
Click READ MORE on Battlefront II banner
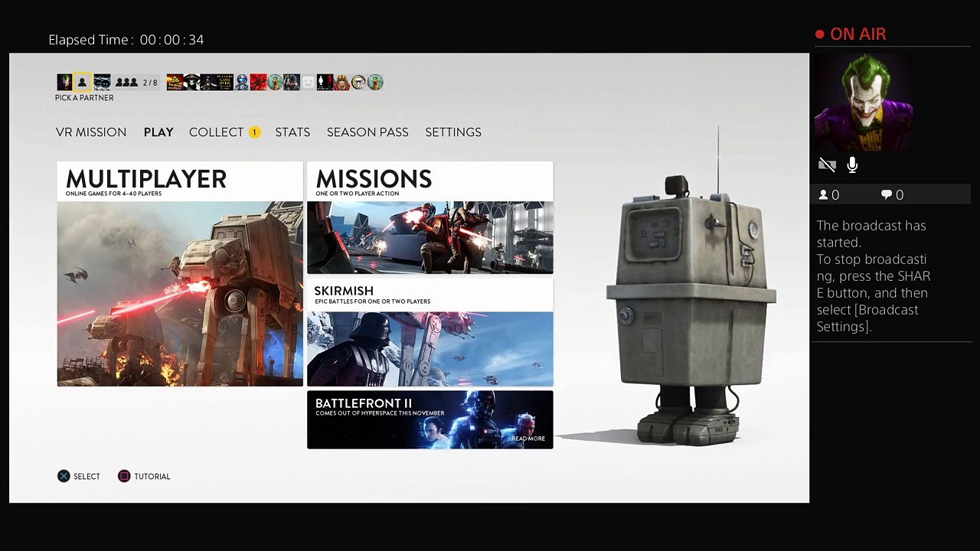point(528,439)
